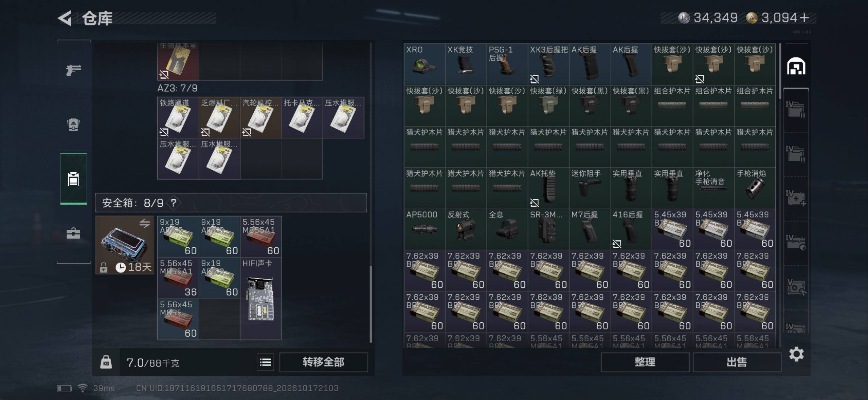
Task: Select the 铁路通道 keycard item
Action: click(178, 117)
